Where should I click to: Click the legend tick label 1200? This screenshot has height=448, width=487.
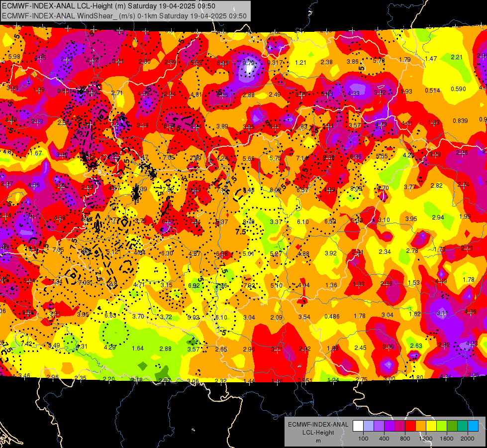tap(426, 439)
